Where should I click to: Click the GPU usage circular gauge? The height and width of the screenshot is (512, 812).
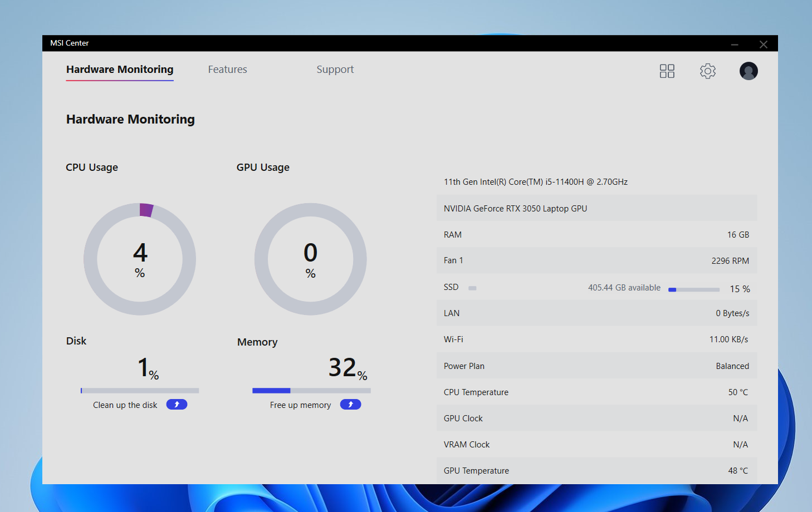click(x=310, y=259)
